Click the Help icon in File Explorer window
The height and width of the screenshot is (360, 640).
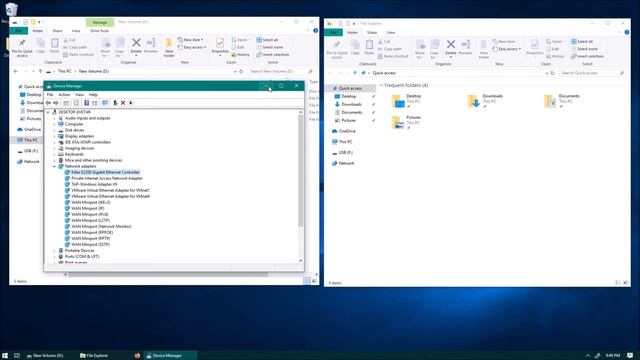point(627,32)
